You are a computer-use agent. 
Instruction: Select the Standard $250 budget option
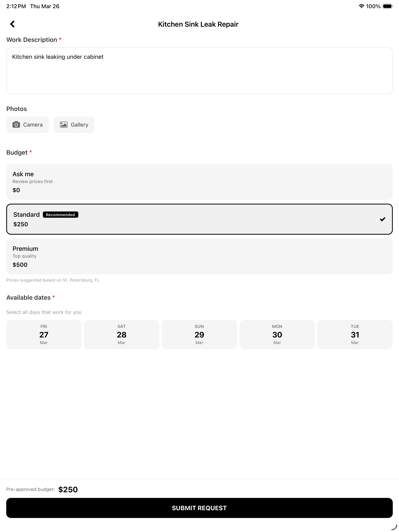pos(199,219)
